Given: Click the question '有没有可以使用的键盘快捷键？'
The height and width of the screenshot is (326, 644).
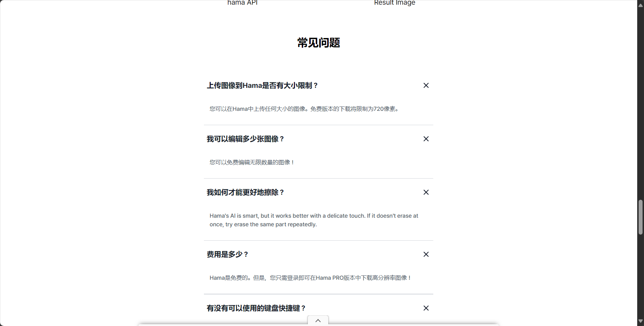Looking at the screenshot, I should (256, 308).
